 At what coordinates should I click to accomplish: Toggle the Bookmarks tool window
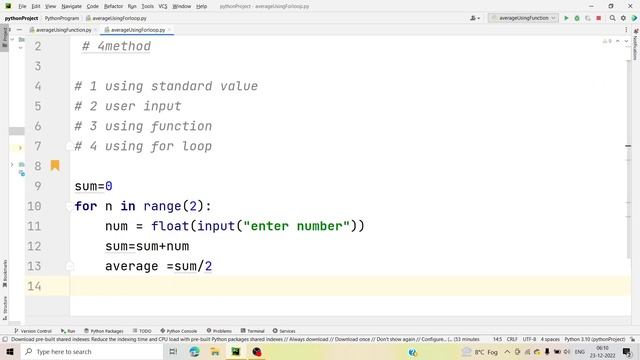tap(4, 273)
